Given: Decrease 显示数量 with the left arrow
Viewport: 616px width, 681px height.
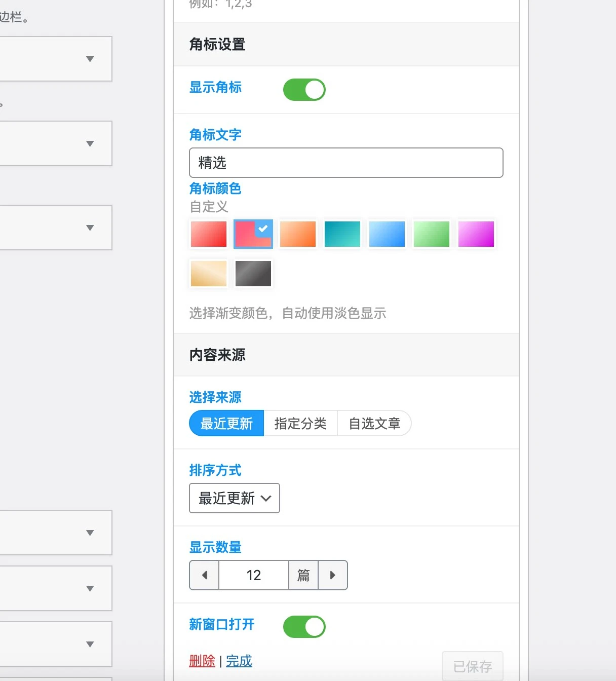Looking at the screenshot, I should pyautogui.click(x=204, y=575).
